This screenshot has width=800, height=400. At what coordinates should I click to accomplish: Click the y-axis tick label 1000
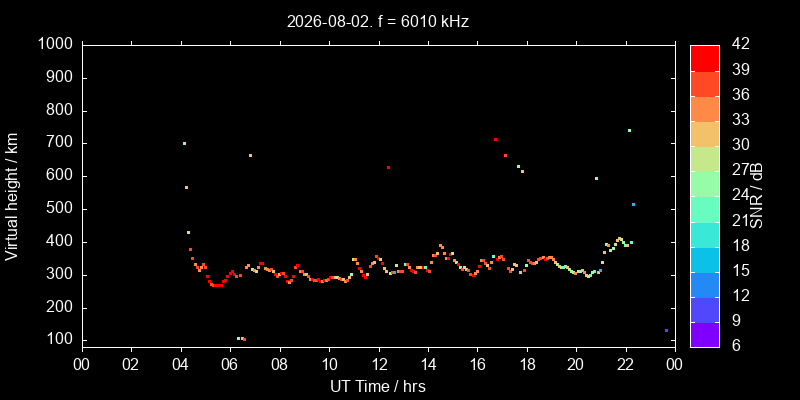click(x=56, y=45)
